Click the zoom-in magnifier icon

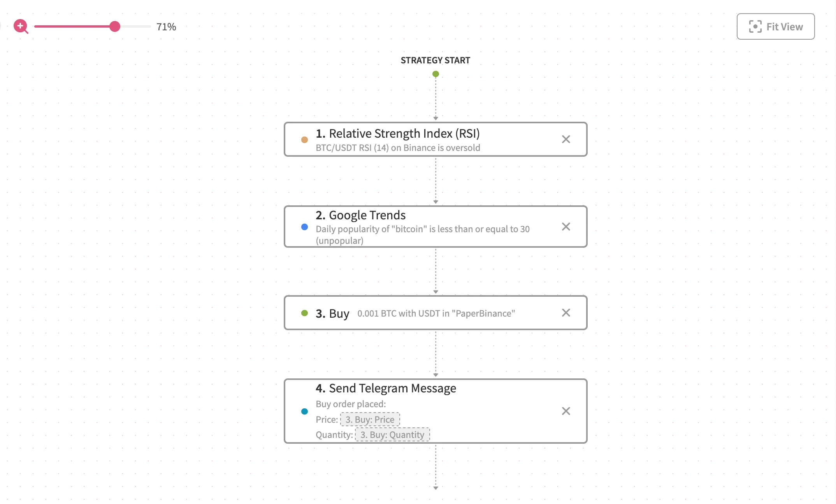click(x=21, y=26)
